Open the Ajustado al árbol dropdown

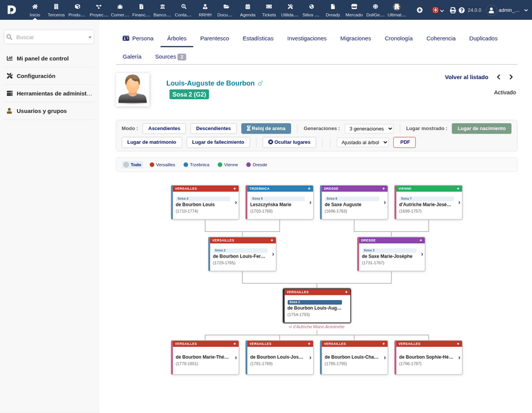363,142
